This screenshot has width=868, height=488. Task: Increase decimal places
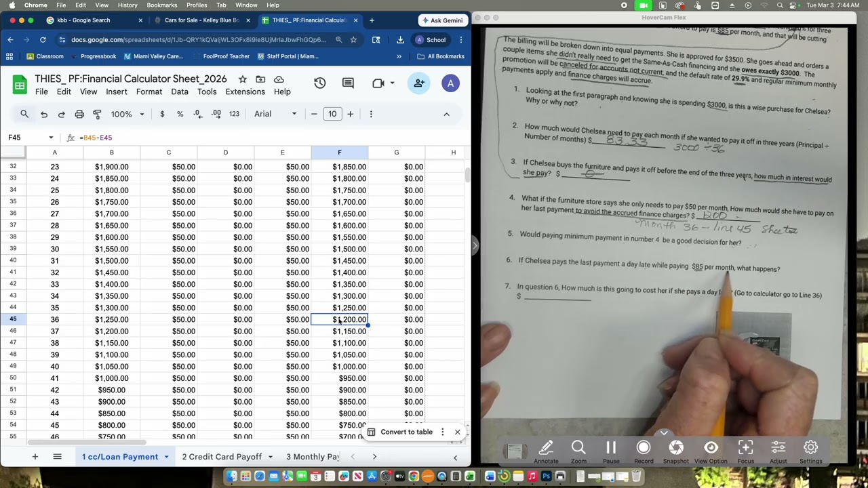(216, 114)
